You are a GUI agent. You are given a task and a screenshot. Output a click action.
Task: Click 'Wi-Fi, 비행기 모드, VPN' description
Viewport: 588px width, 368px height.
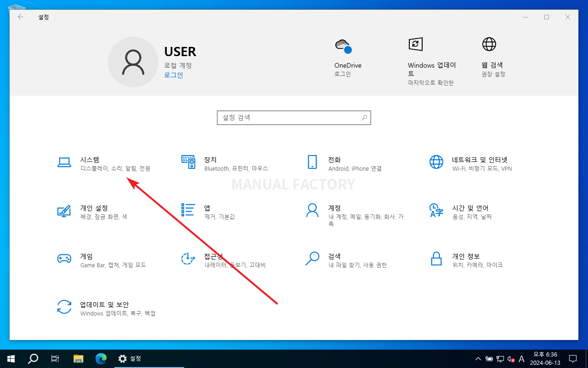[x=482, y=168]
